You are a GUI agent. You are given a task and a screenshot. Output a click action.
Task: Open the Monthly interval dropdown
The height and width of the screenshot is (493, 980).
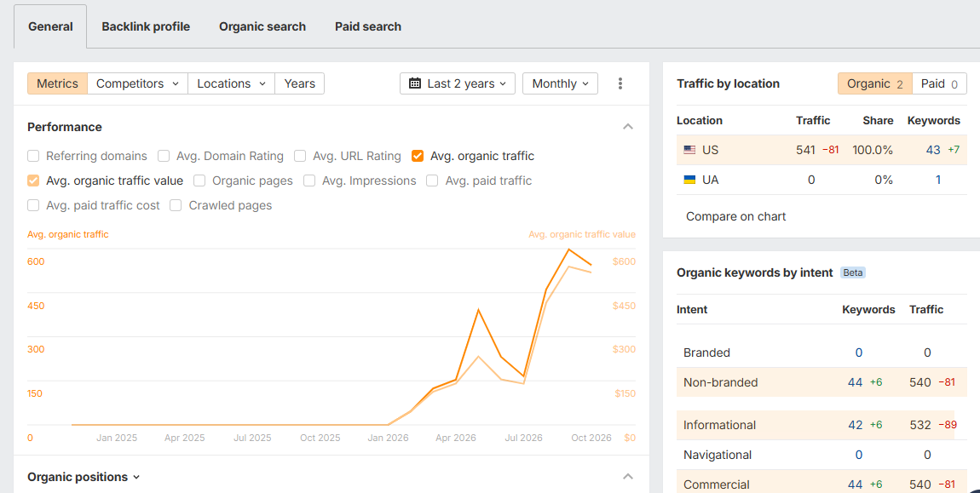pyautogui.click(x=560, y=83)
